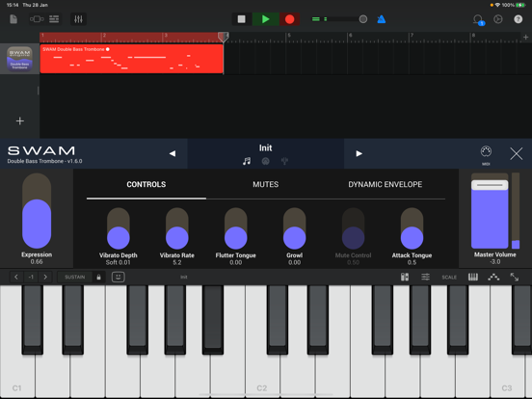
Task: Open the help question mark icon
Action: [x=519, y=19]
